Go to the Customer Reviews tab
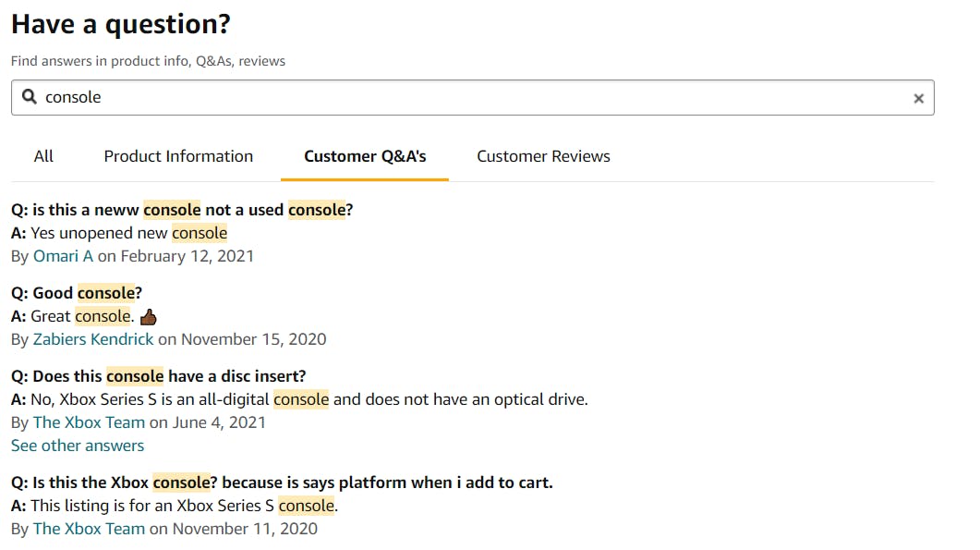 click(x=543, y=156)
